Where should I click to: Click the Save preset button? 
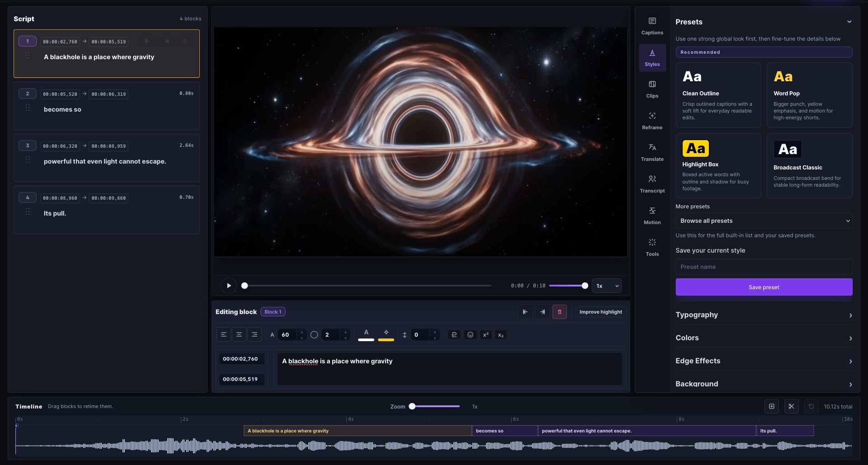pyautogui.click(x=764, y=287)
